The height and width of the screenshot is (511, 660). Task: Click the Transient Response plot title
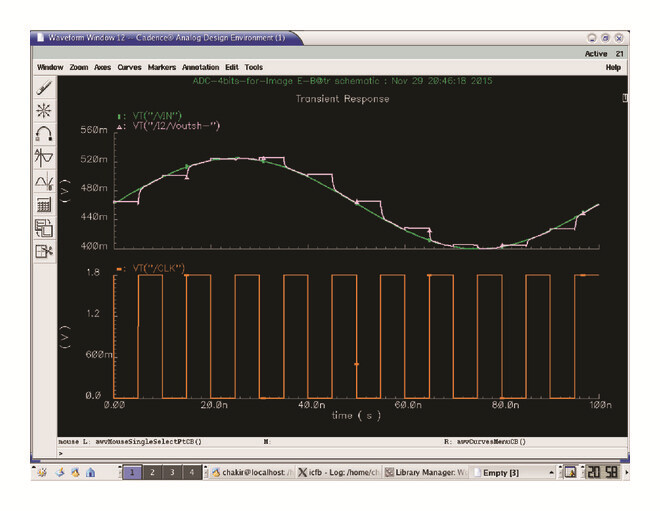[x=342, y=99]
